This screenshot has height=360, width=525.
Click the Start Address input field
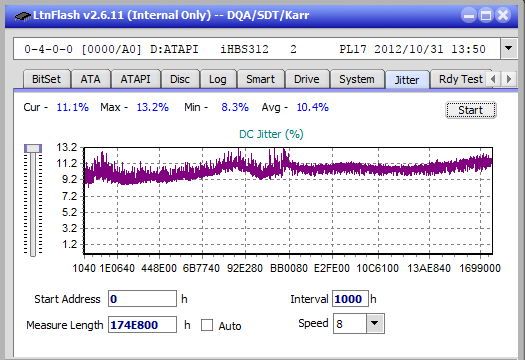(x=142, y=299)
